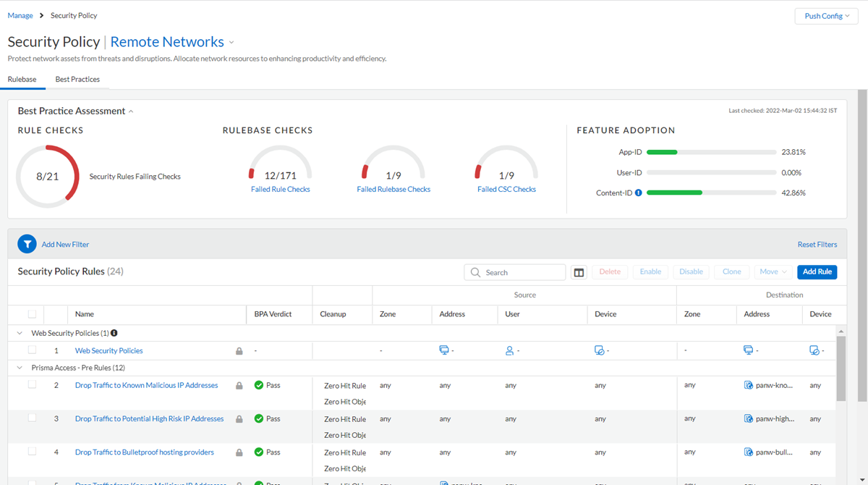Viewport: 868px width, 485px height.
Task: Click source device icon in Web Security row
Action: click(599, 350)
